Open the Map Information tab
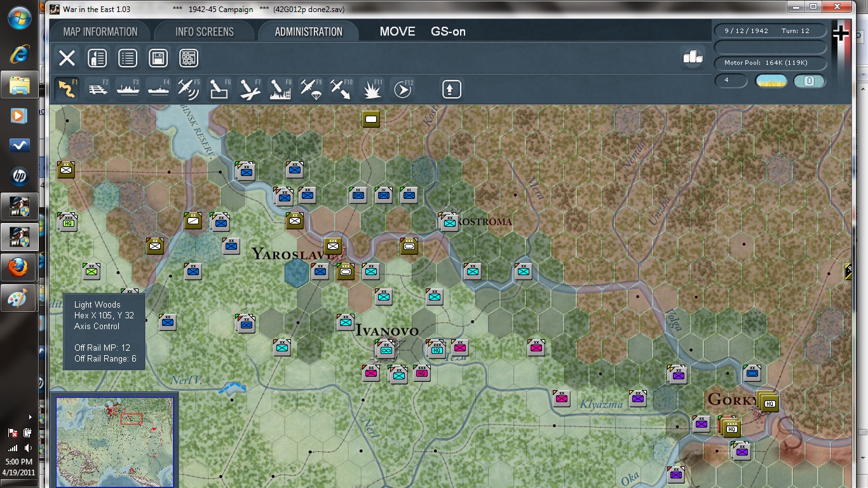The image size is (868, 488). [x=100, y=32]
